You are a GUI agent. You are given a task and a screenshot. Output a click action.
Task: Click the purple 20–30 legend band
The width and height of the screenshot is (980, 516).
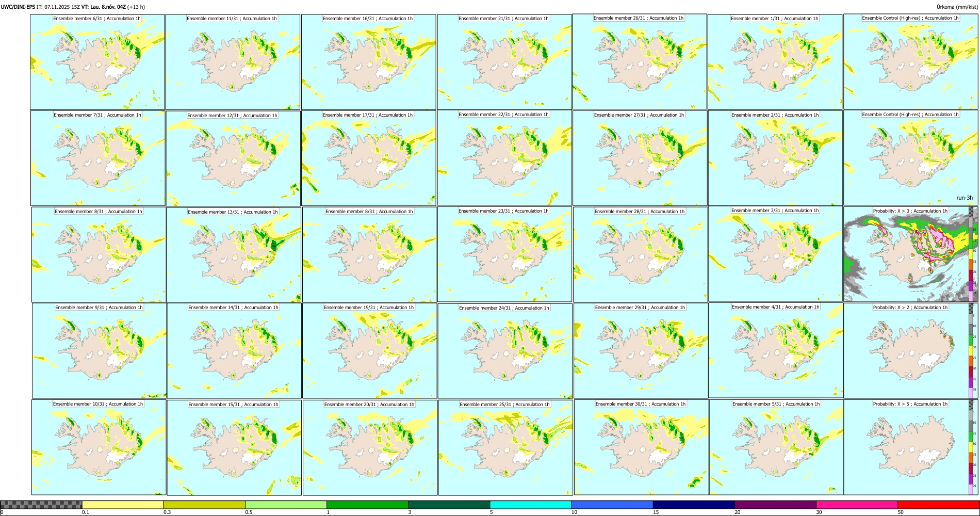coord(775,505)
